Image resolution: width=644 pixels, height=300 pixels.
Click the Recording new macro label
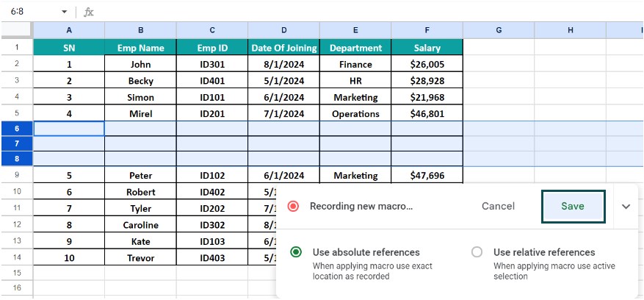pos(361,206)
